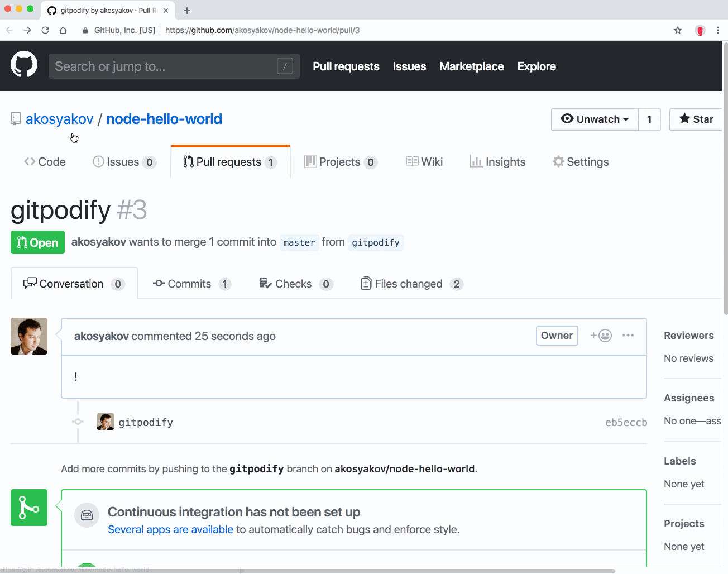Follow the Several apps are available link

pyautogui.click(x=170, y=529)
